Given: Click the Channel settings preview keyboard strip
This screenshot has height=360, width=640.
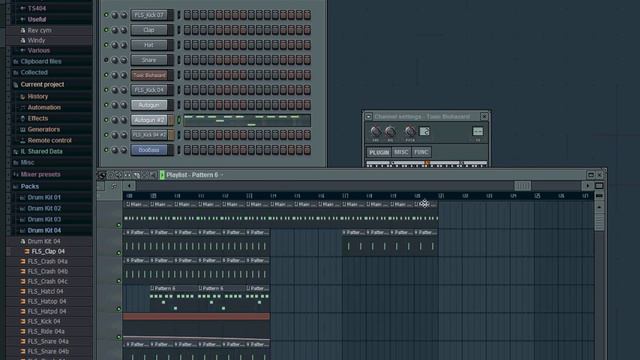Looking at the screenshot, I should [x=427, y=164].
